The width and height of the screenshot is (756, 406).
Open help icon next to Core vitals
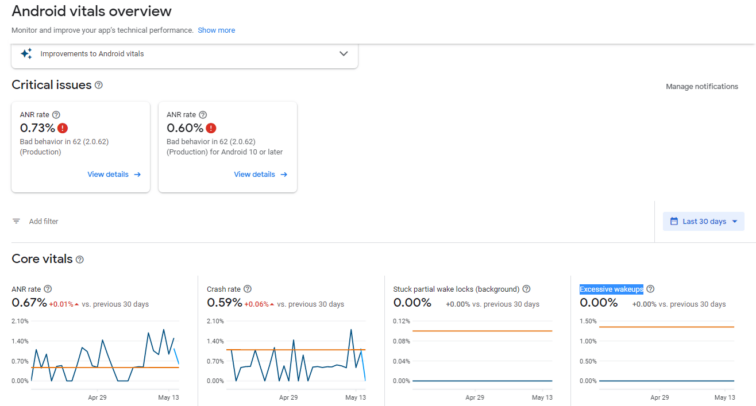click(80, 259)
